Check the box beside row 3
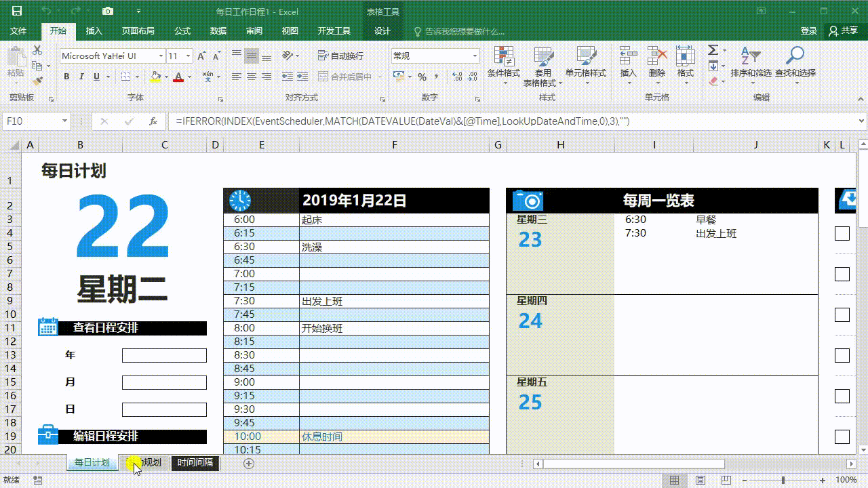 click(x=842, y=233)
